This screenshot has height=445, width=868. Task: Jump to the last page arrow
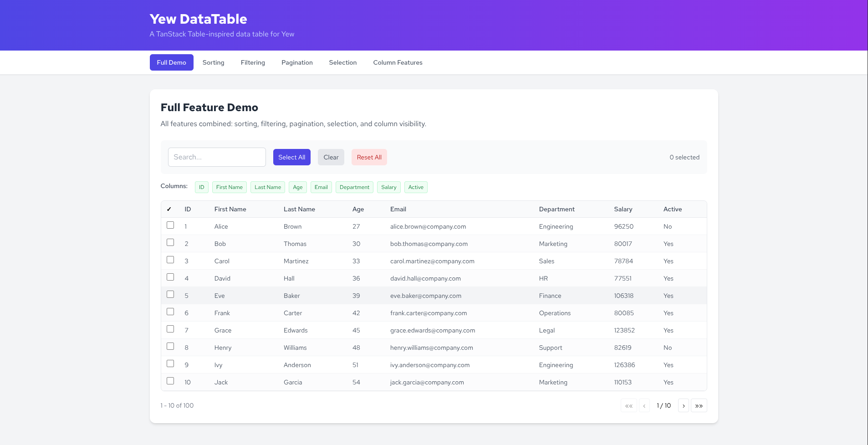[x=699, y=405]
